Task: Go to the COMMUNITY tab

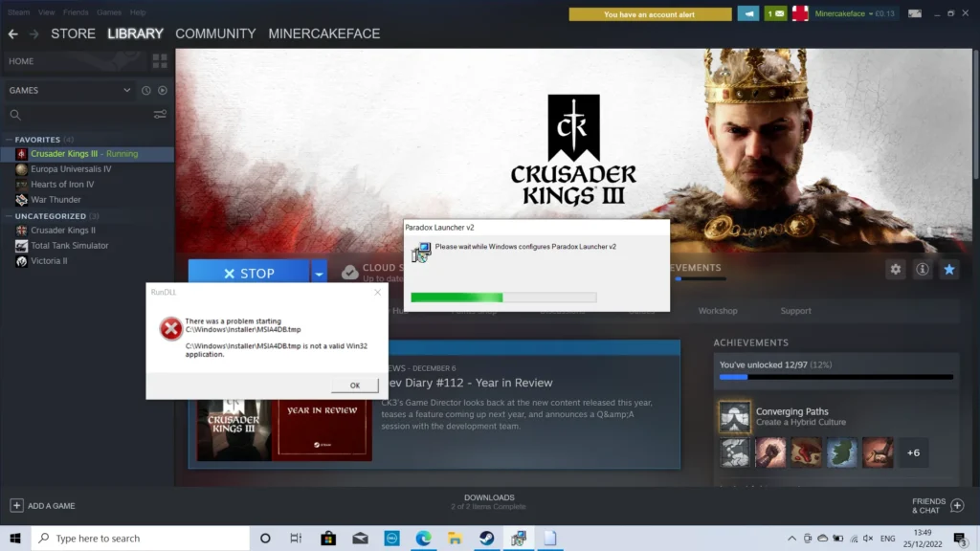Action: (x=215, y=33)
